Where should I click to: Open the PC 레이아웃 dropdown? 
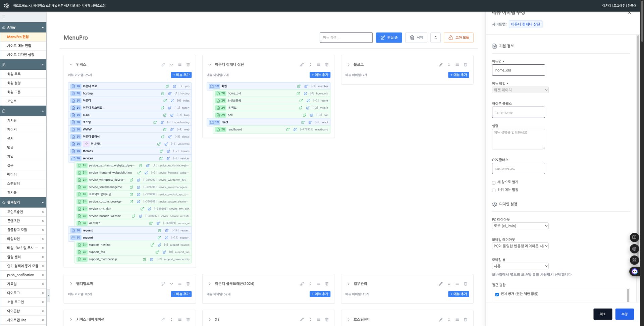520,226
